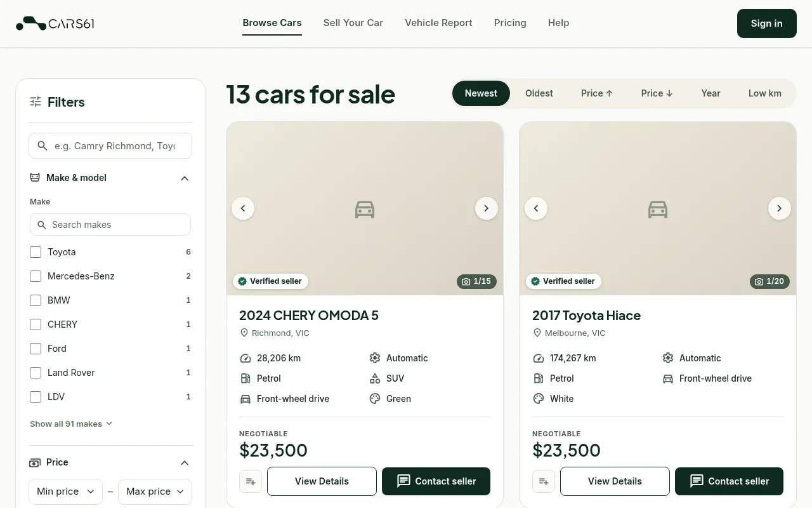Check the Land Rover checkbox
The width and height of the screenshot is (812, 508).
[x=36, y=373]
